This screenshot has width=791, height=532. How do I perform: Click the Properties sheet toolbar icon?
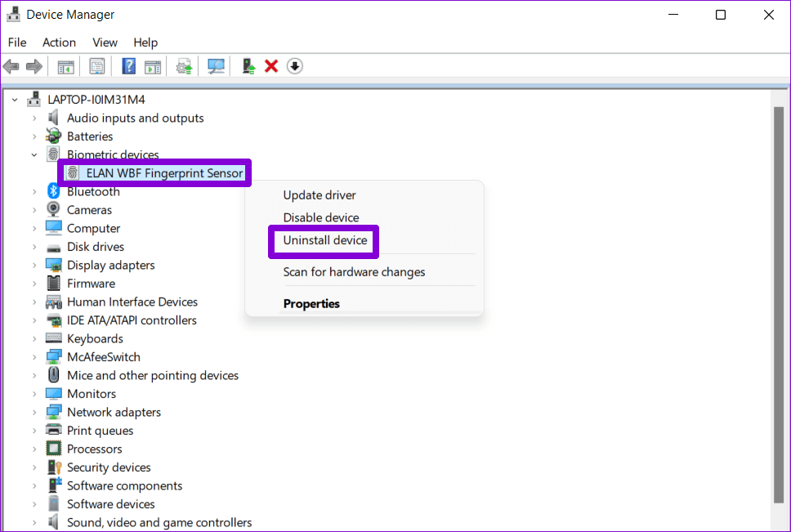coord(97,66)
